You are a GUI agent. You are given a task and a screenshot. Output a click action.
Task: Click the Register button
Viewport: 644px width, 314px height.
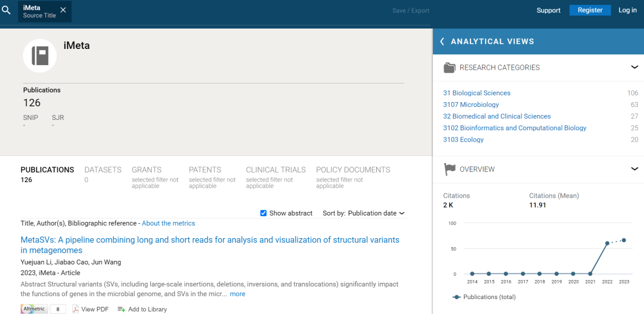click(x=590, y=10)
